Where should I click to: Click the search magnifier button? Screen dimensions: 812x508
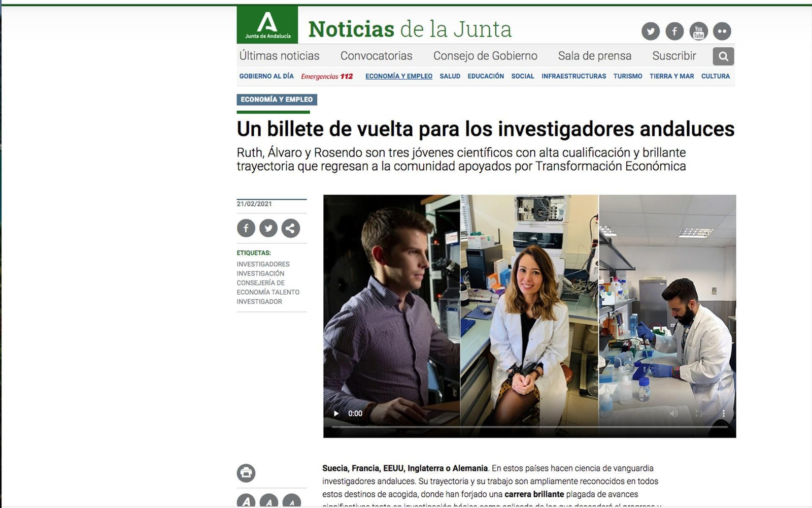(723, 56)
